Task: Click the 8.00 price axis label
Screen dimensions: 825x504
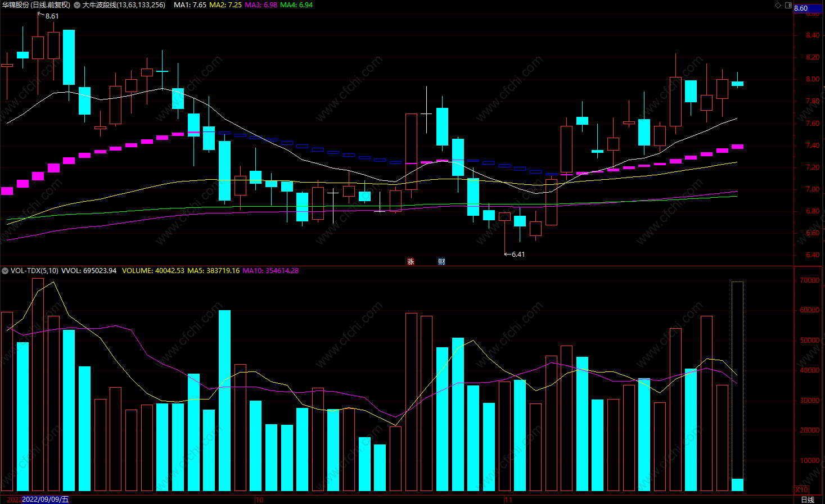Action: click(813, 79)
